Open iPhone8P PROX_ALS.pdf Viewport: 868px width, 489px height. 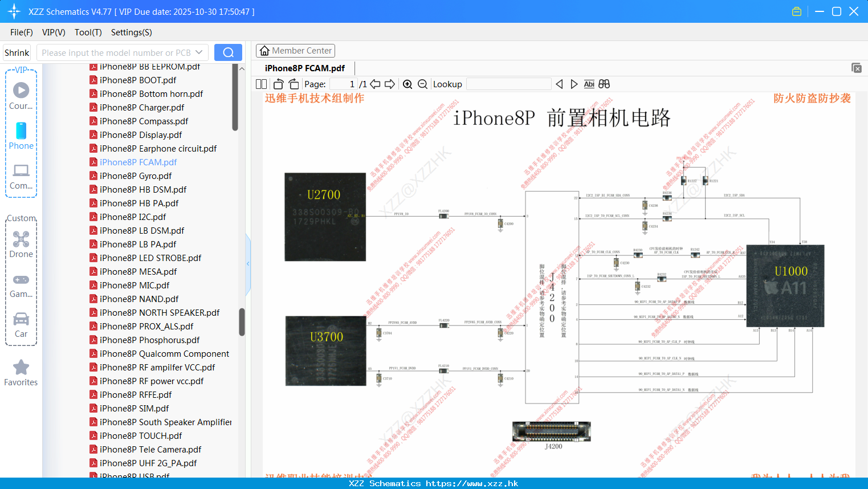pyautogui.click(x=146, y=327)
